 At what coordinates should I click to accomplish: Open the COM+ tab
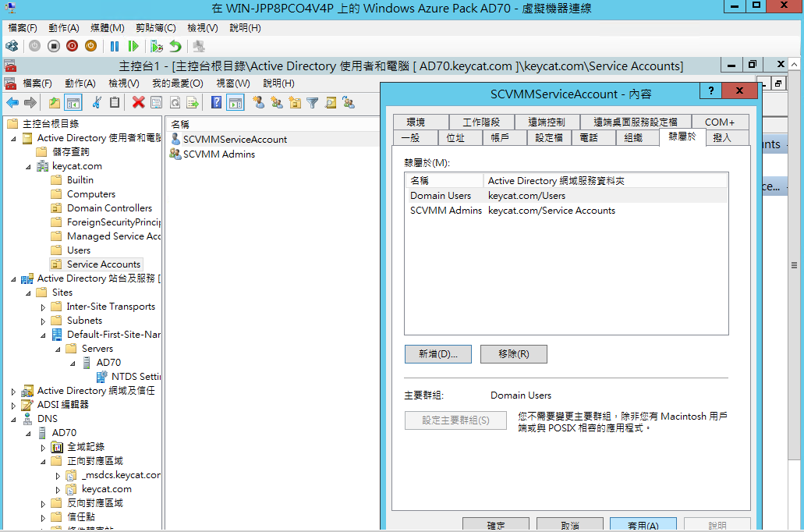(720, 122)
